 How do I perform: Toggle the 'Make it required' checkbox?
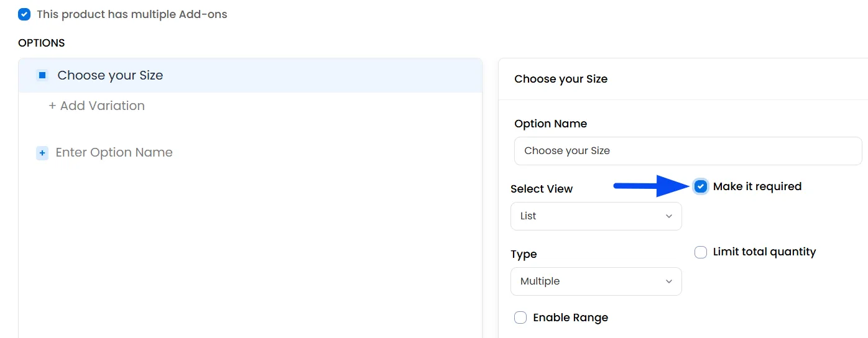701,186
